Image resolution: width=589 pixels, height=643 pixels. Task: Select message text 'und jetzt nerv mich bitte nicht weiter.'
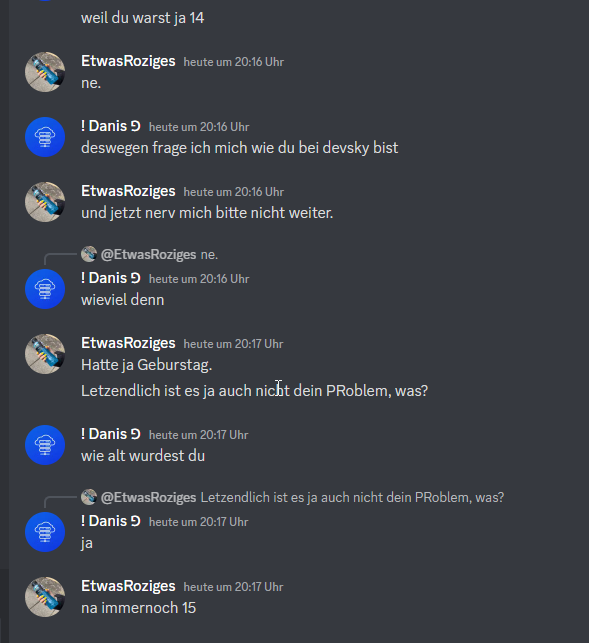coord(207,213)
